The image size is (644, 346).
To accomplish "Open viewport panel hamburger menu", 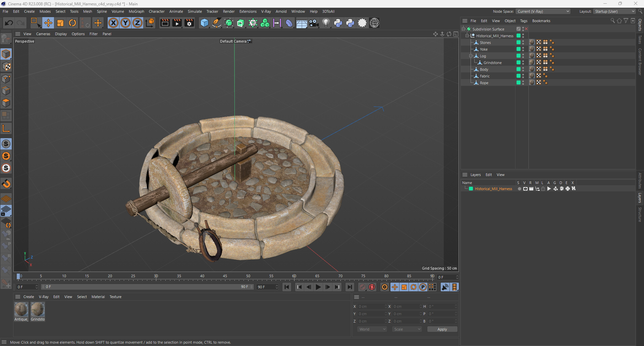I will pyautogui.click(x=18, y=34).
